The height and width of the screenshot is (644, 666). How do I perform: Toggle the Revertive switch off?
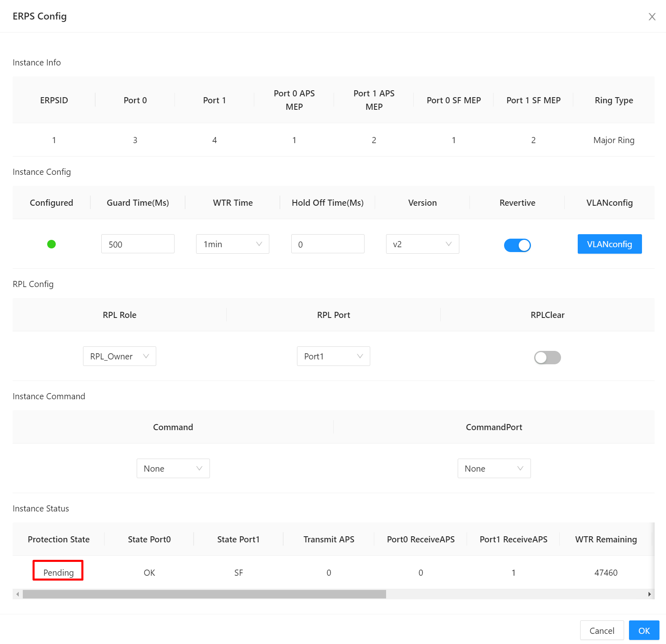click(x=517, y=245)
